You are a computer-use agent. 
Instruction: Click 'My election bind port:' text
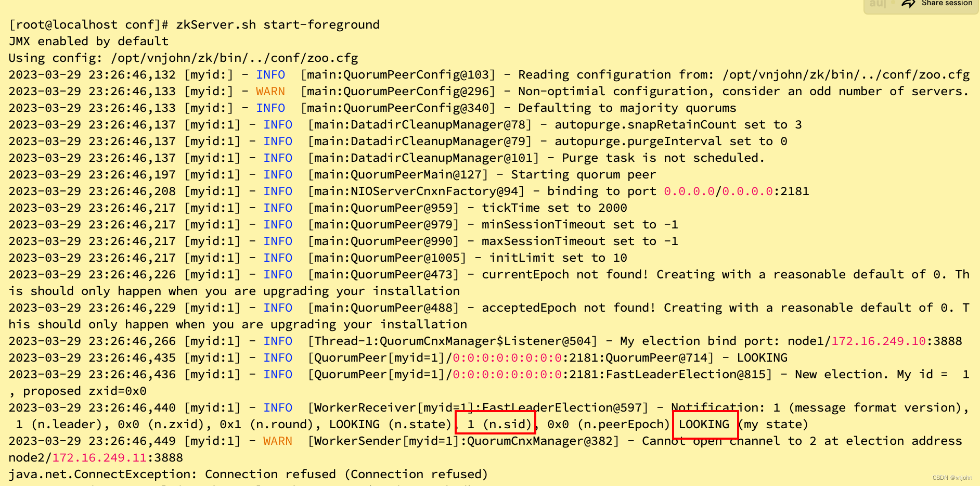coord(700,341)
